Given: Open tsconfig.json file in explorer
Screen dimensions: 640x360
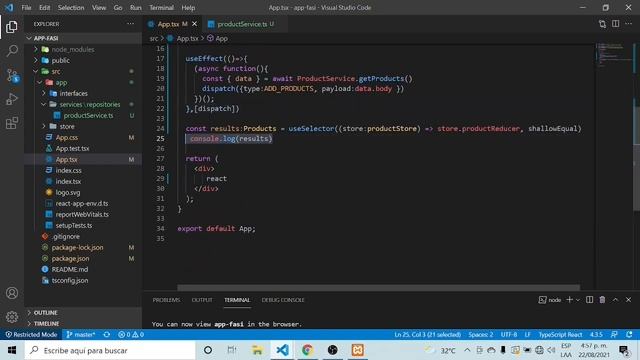Looking at the screenshot, I should (x=69, y=280).
